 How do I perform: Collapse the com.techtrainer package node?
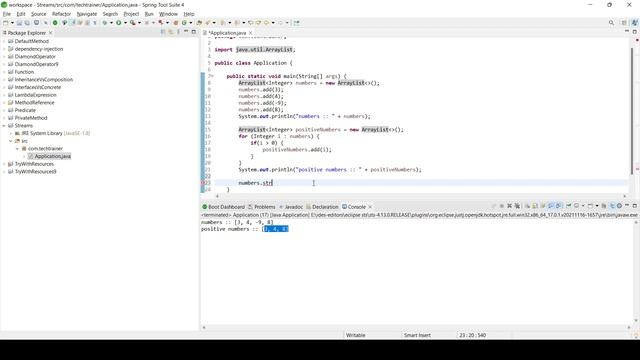[18, 149]
